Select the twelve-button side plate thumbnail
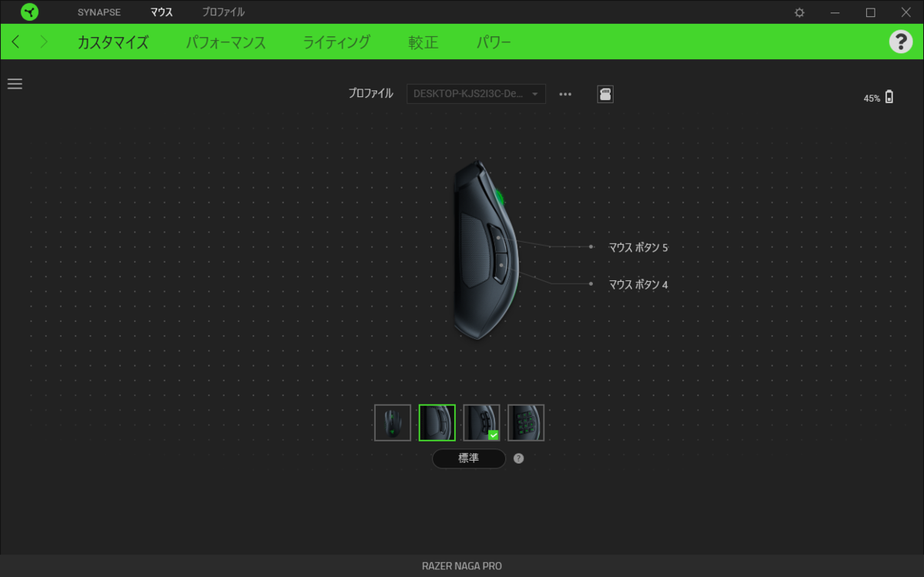The height and width of the screenshot is (577, 924). click(x=526, y=423)
